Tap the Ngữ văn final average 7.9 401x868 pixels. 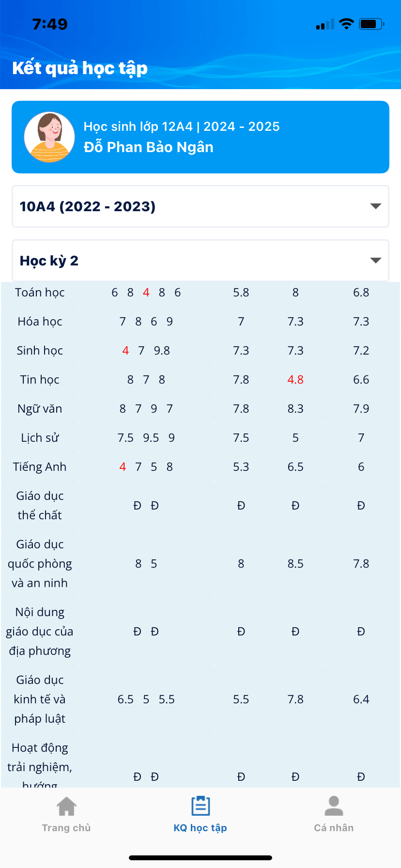[x=361, y=409]
